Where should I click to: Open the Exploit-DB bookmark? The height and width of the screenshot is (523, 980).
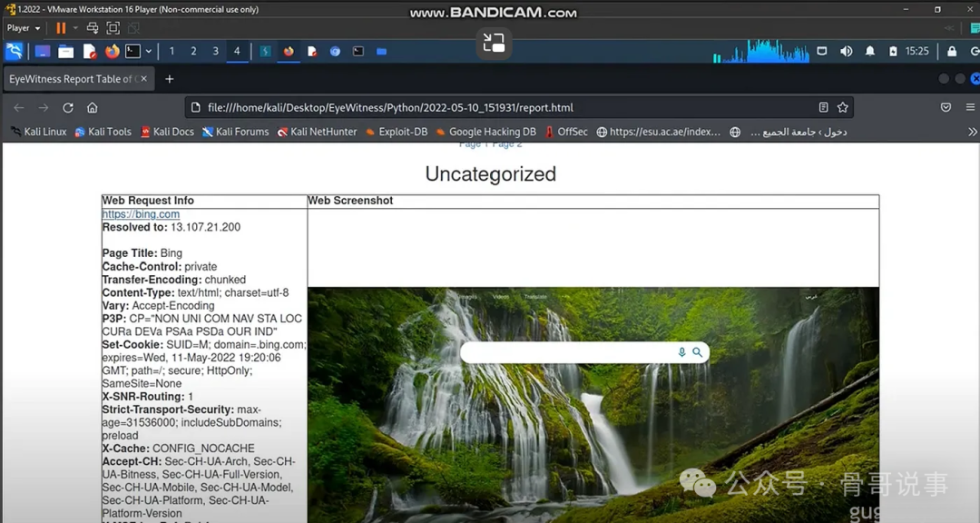tap(397, 132)
